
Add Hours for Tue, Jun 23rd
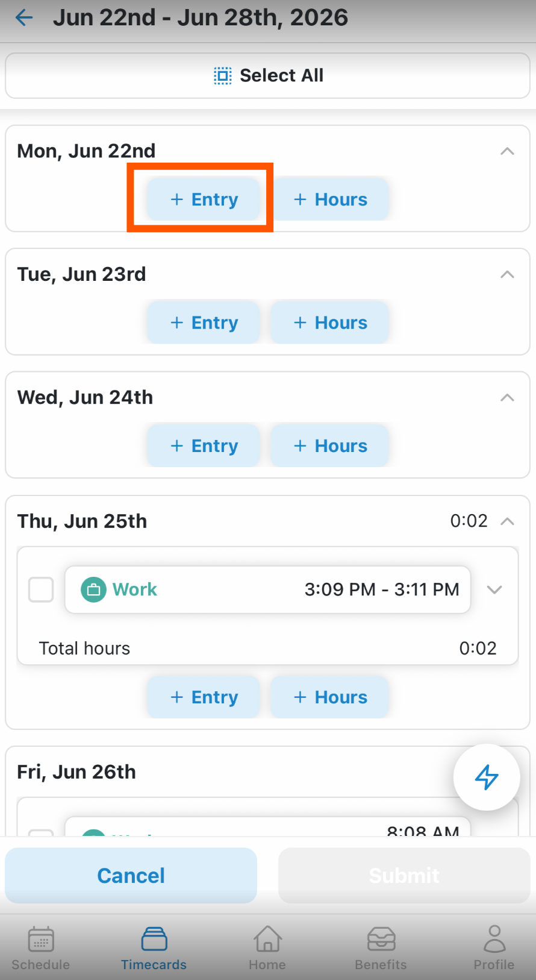(x=330, y=322)
